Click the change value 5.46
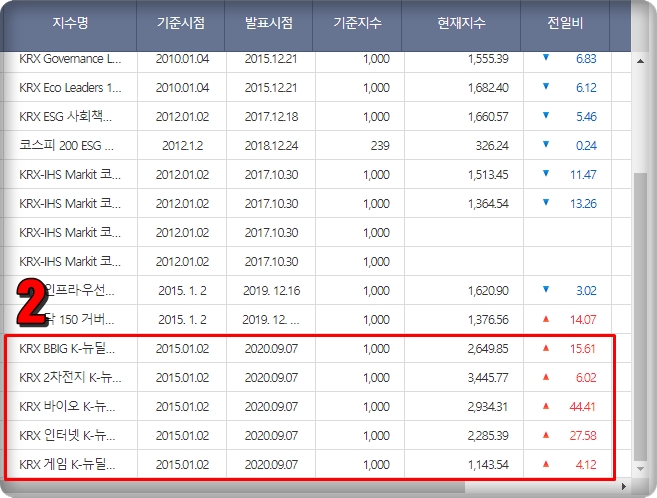The height and width of the screenshot is (498, 657). pyautogui.click(x=586, y=116)
